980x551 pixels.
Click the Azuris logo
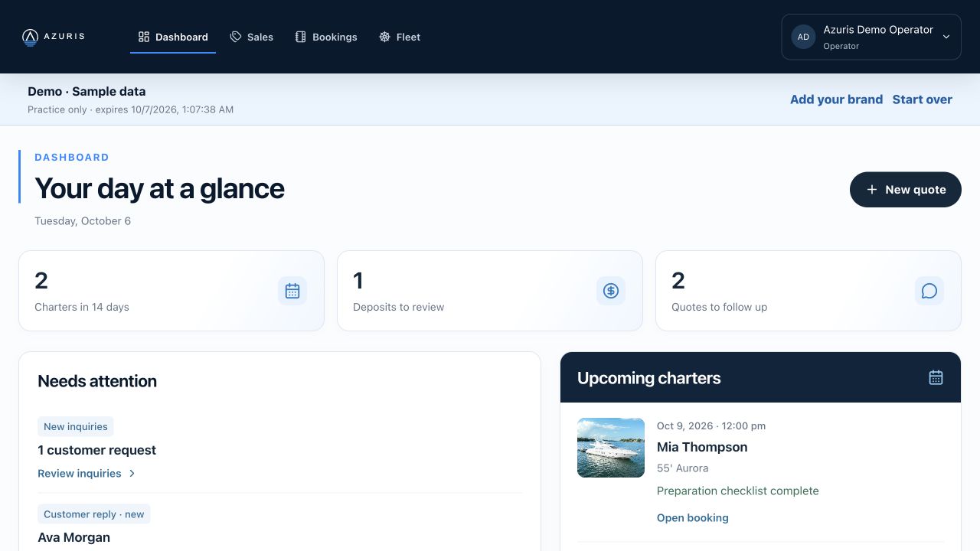54,37
